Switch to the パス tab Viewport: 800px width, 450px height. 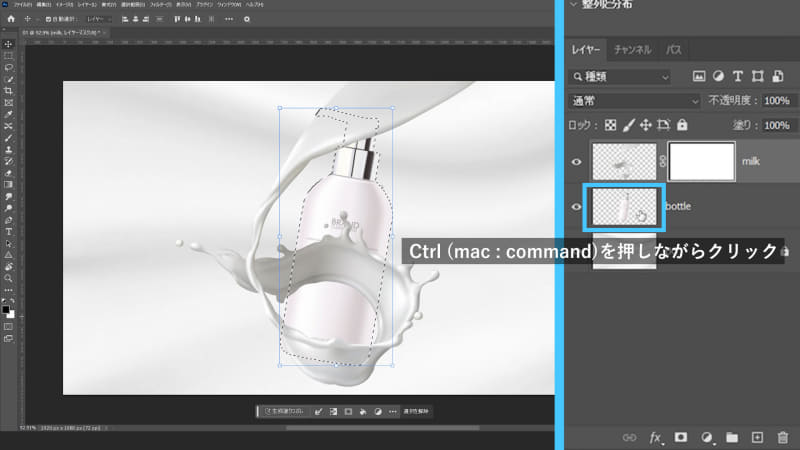pyautogui.click(x=674, y=49)
